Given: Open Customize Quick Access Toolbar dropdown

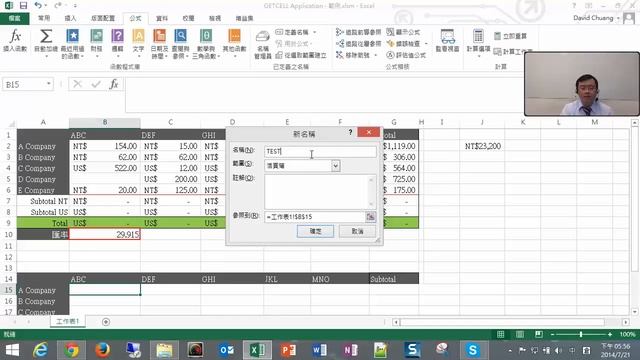Looking at the screenshot, I should pyautogui.click(x=76, y=6).
